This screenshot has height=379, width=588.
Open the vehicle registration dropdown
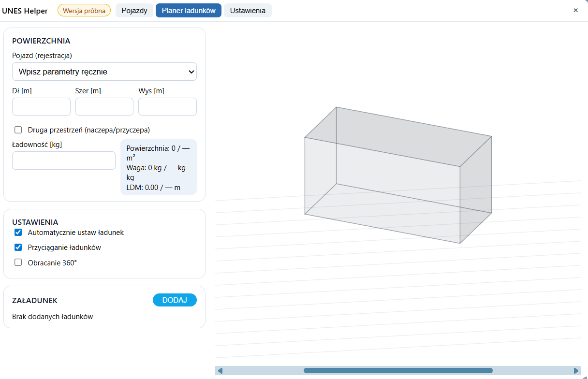coord(104,72)
